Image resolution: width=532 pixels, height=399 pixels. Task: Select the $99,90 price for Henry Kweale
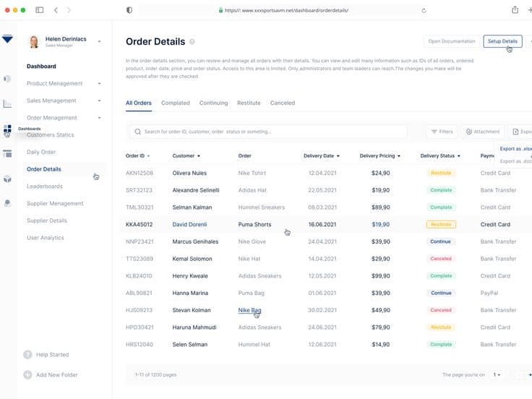click(x=381, y=276)
